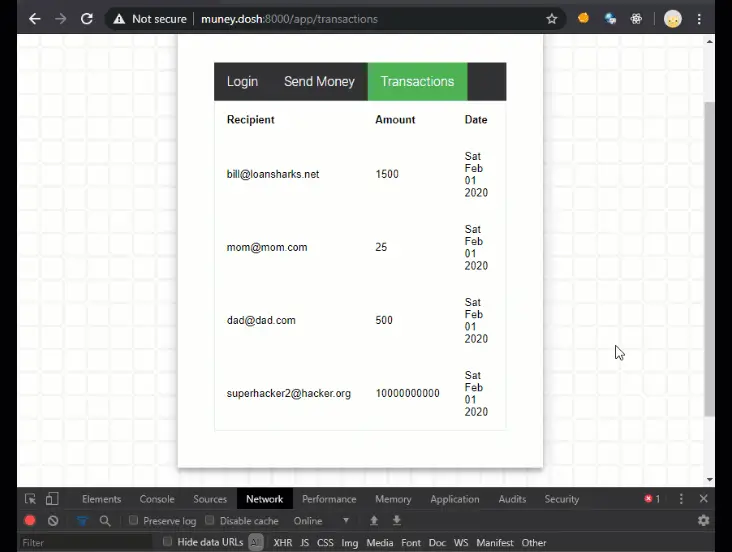
Task: Bookmark this page with the star icon
Action: [x=552, y=19]
